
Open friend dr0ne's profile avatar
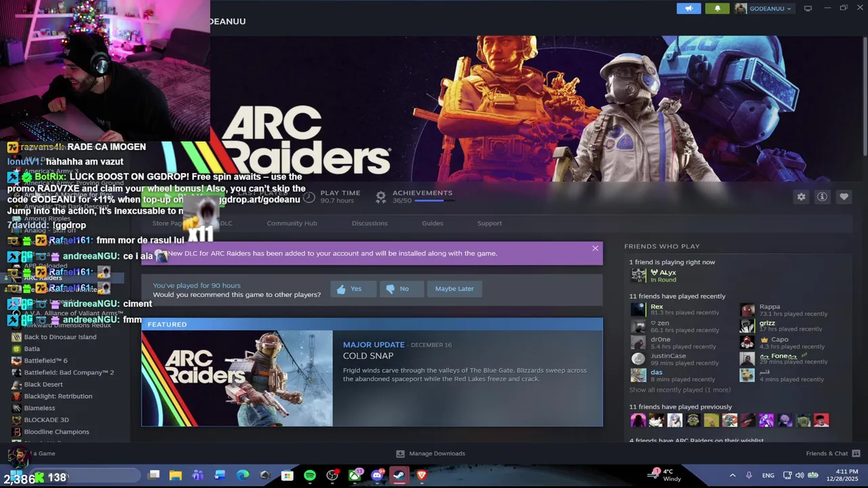638,342
